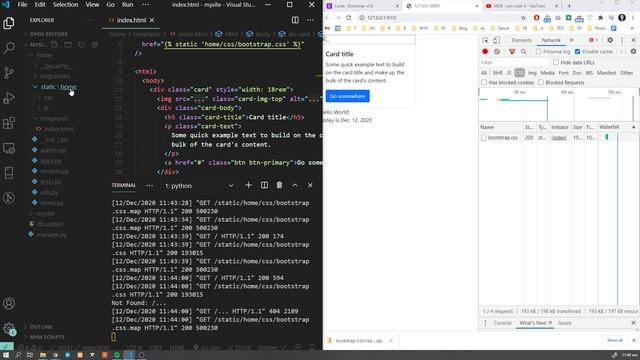The width and height of the screenshot is (640, 360).
Task: Click the Go somewhere button
Action: [347, 96]
